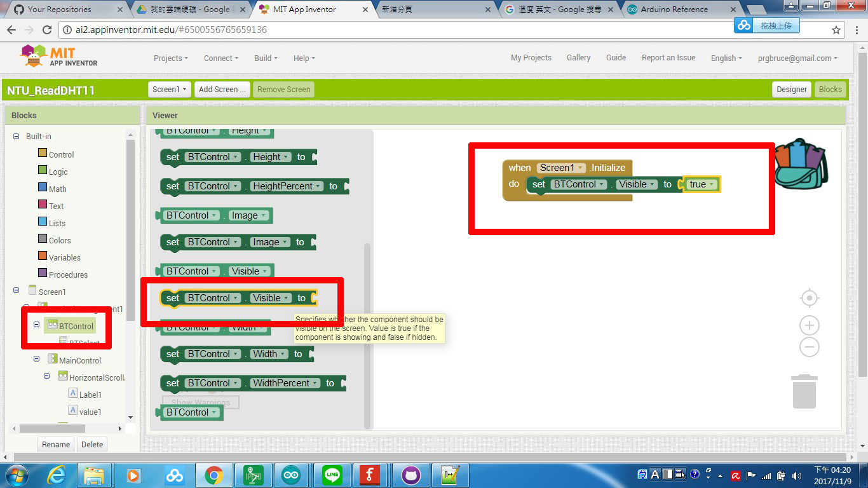
Task: Open the prgbruce@gmail.com account dropdown
Action: point(797,58)
